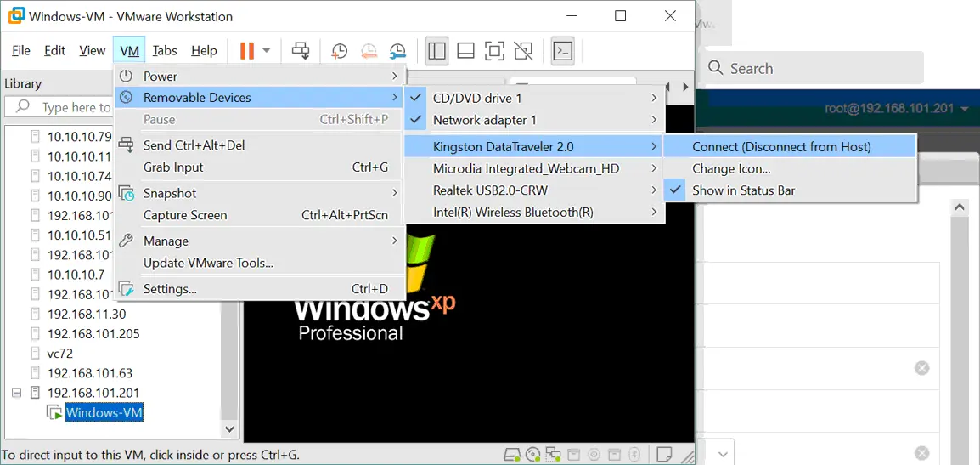This screenshot has width=980, height=465.
Task: Expand Microdia Integrated_Webcam_HD submenu
Action: tap(654, 168)
